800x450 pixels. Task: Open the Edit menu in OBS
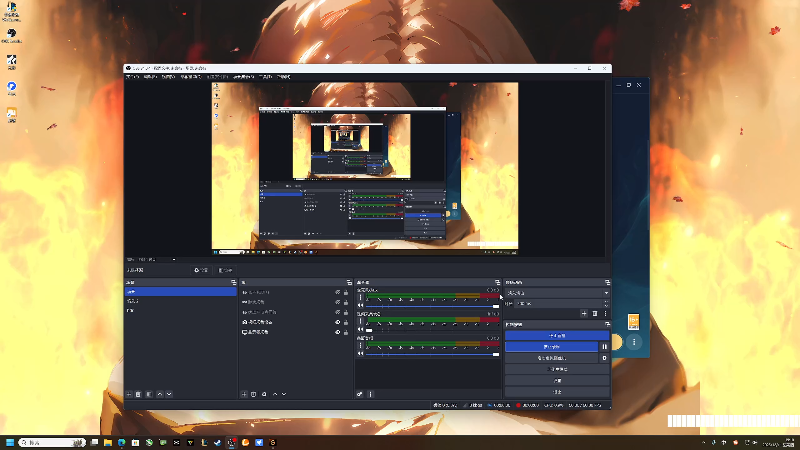(150, 77)
